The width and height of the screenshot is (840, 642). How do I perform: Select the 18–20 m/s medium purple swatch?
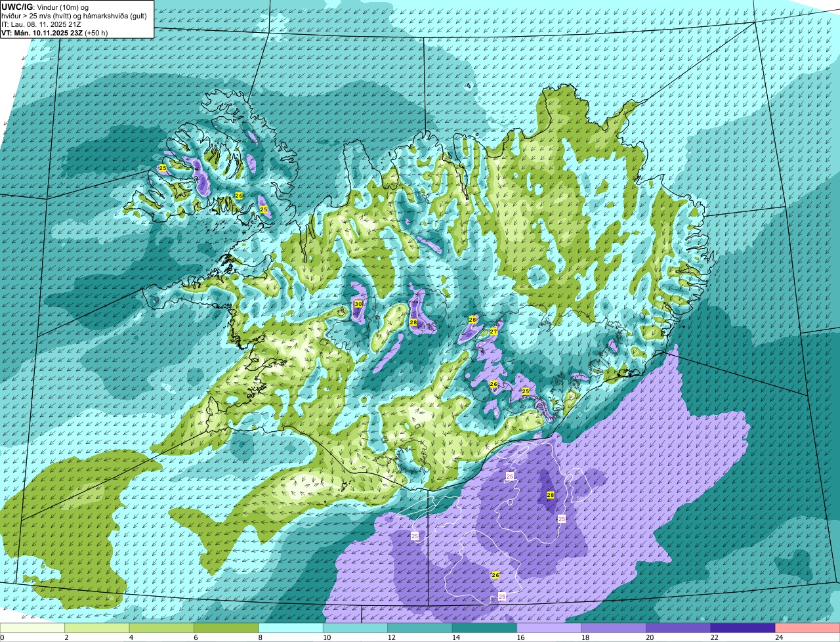pos(614,628)
